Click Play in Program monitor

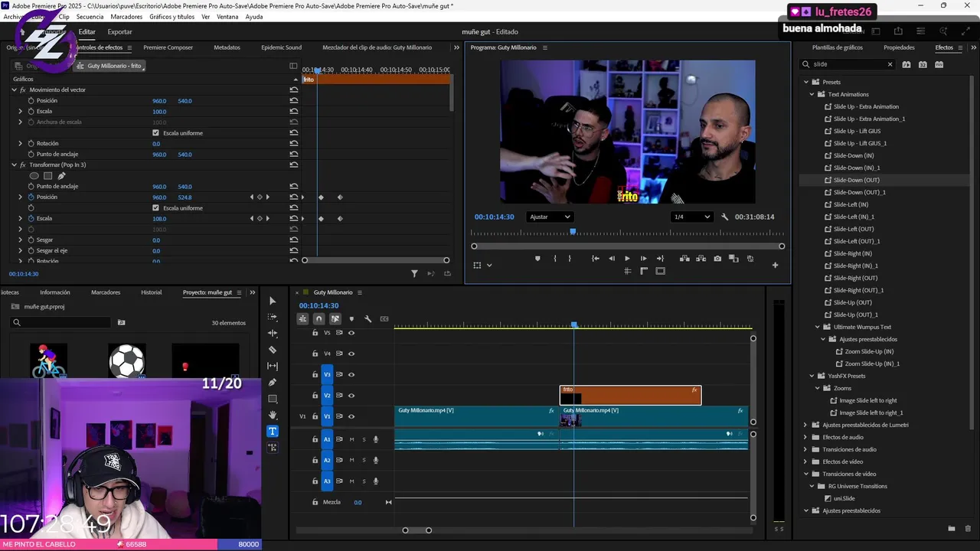627,259
